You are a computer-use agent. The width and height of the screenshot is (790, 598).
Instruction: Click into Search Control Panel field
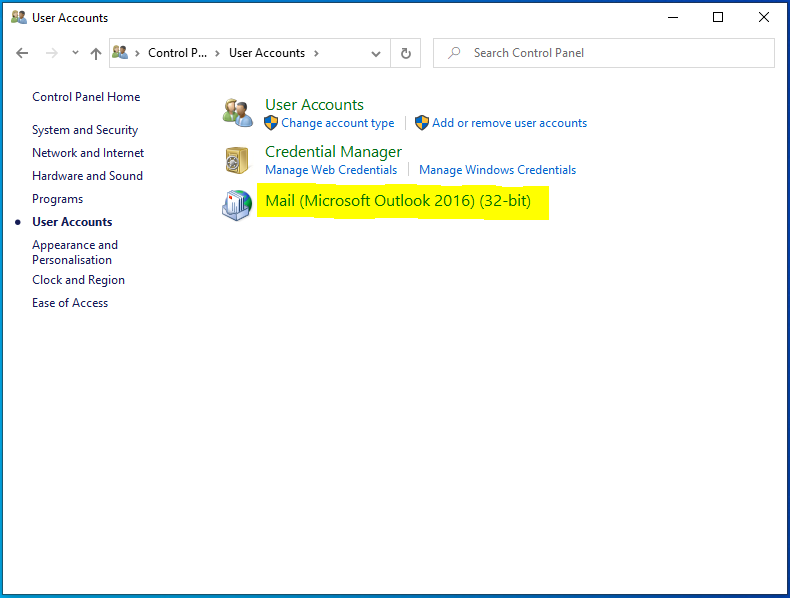point(604,53)
